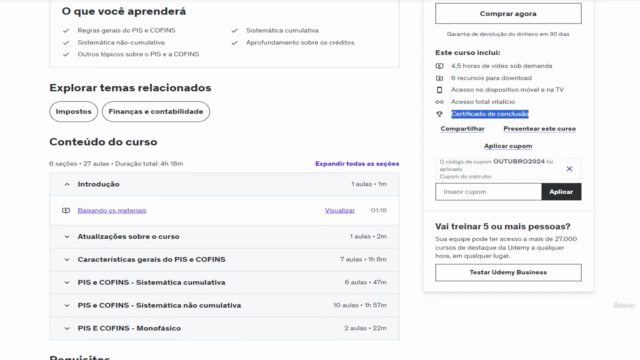Click checkmark beside Sistemática cumulativa
The height and width of the screenshot is (360, 640).
click(x=234, y=31)
